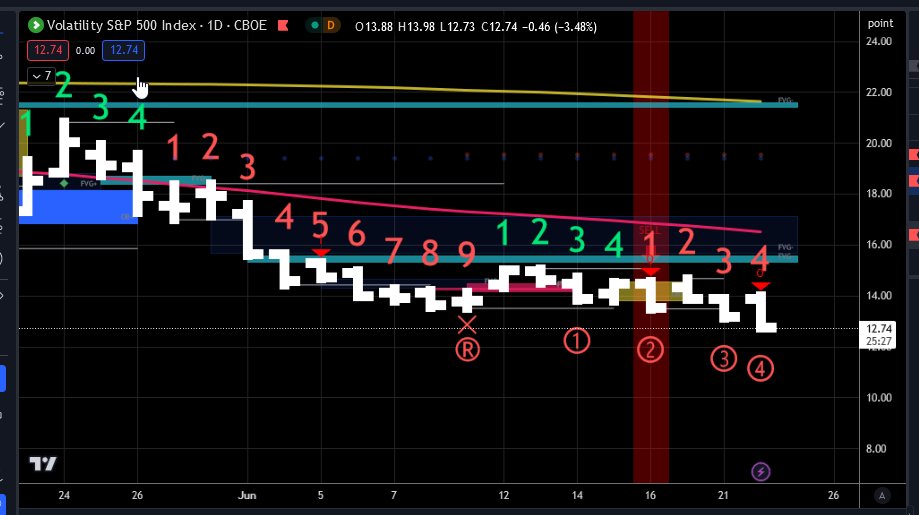Click the red flag icon beside CBOE
The image size is (919, 515).
pos(283,25)
